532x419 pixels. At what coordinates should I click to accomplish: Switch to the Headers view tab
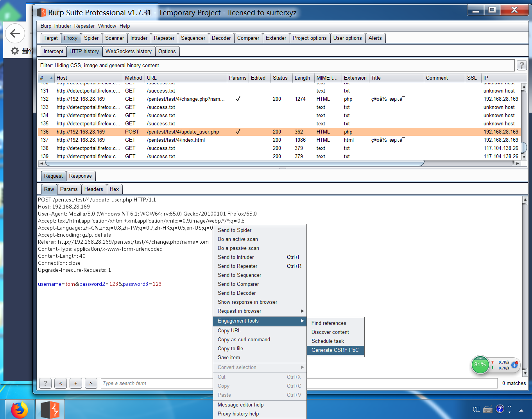coord(94,189)
